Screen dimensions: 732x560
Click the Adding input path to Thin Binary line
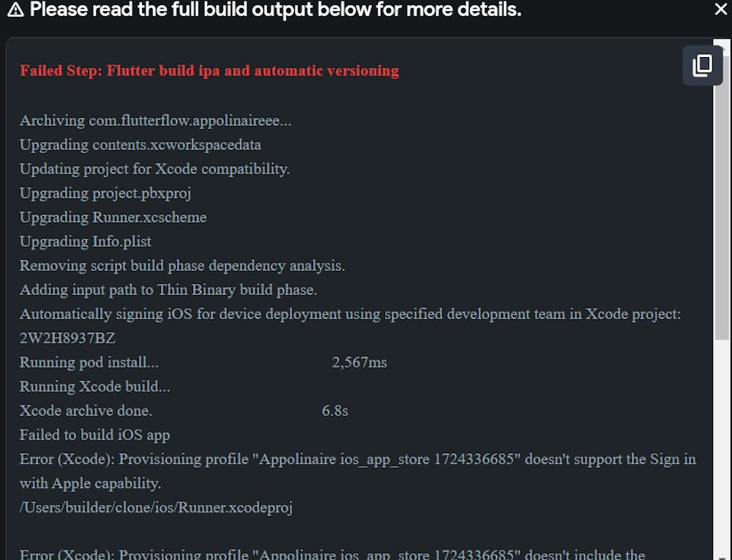pos(168,290)
